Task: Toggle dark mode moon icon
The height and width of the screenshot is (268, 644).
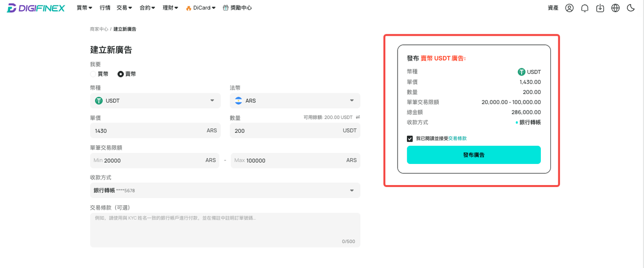Action: point(631,8)
